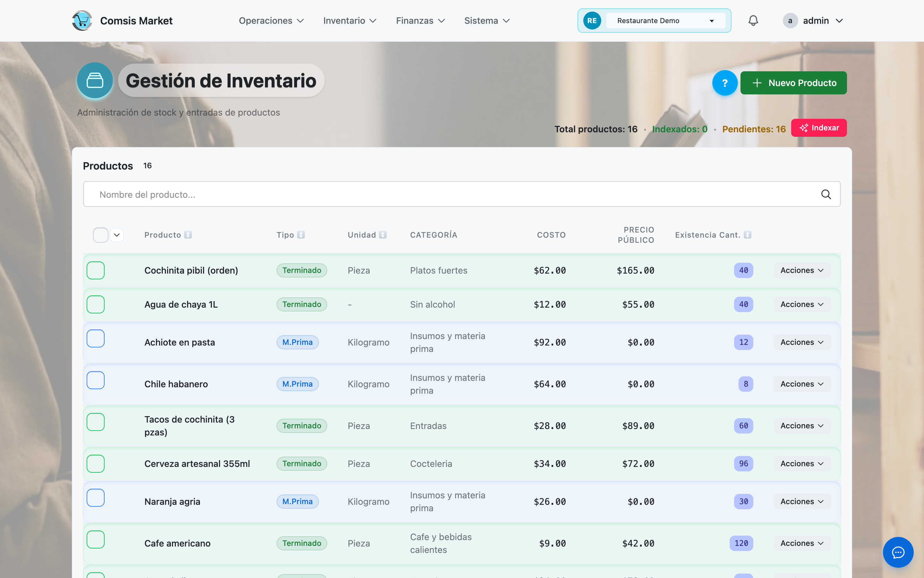Click the $92.00 cost for Achiote
The width and height of the screenshot is (924, 578).
point(550,342)
